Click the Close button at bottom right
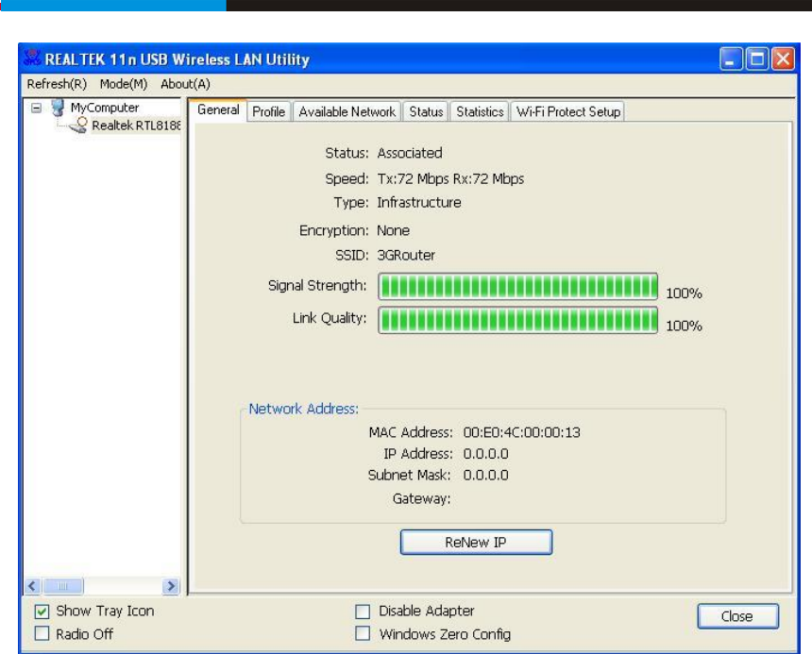 point(737,616)
